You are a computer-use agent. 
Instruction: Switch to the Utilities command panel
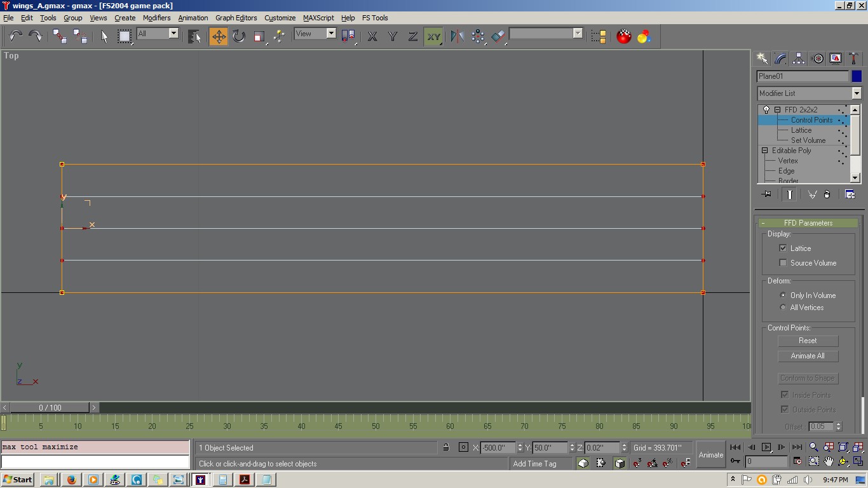tap(855, 58)
